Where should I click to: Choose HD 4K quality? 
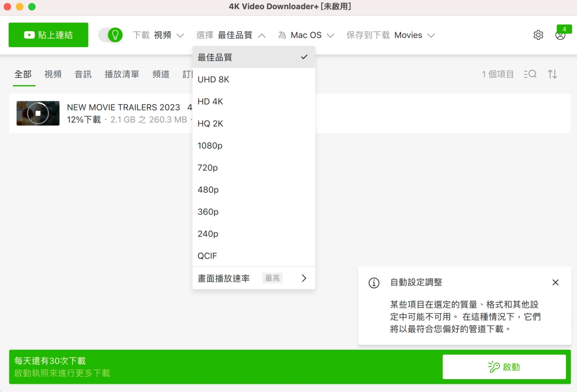click(x=254, y=101)
